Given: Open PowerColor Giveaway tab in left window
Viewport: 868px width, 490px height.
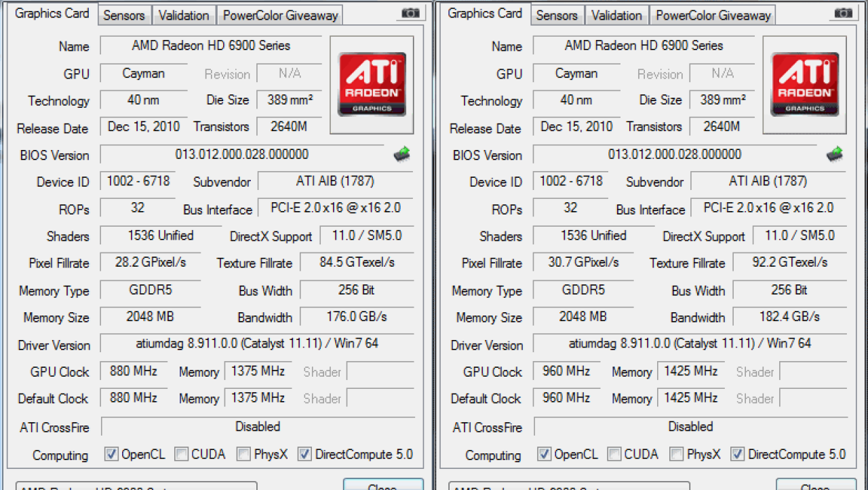Looking at the screenshot, I should pyautogui.click(x=280, y=15).
